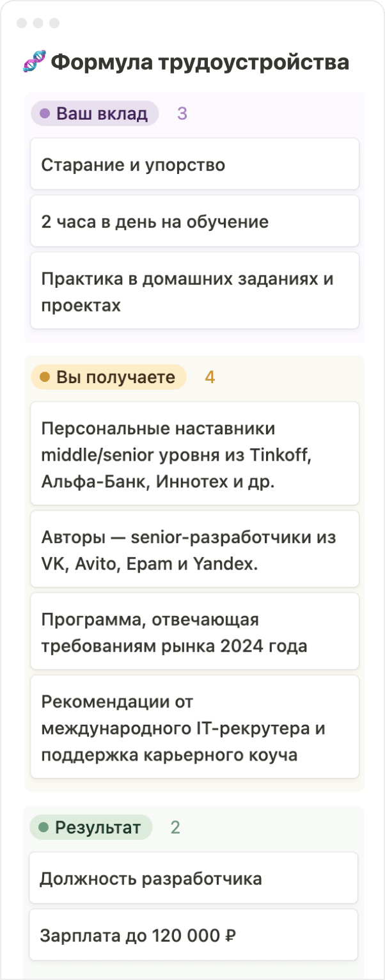Click the DNA emoji icon beside the title
Viewport: 385px width, 980px height.
pyautogui.click(x=35, y=62)
